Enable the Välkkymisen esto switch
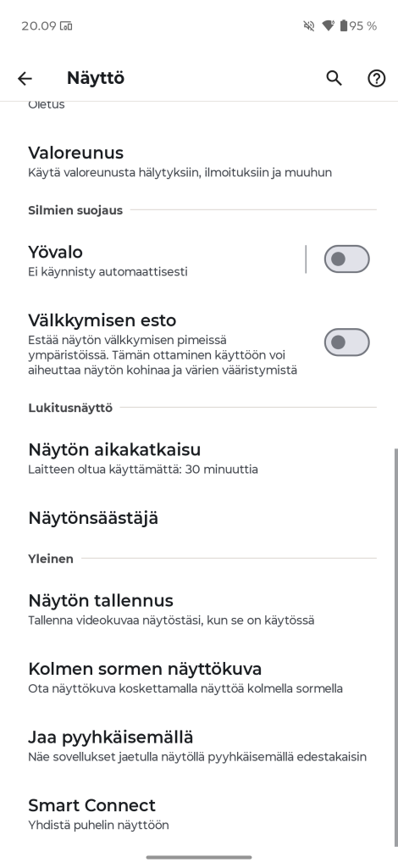Image resolution: width=398 pixels, height=868 pixels. [346, 342]
